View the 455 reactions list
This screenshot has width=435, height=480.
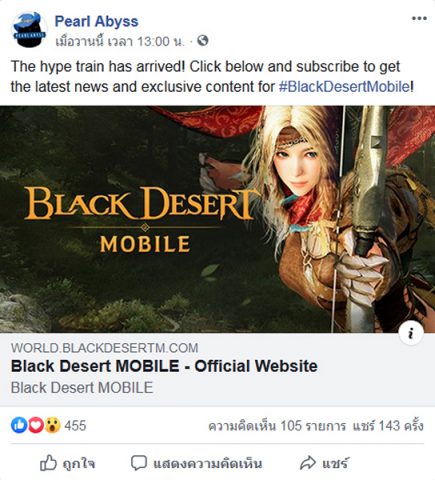click(75, 426)
